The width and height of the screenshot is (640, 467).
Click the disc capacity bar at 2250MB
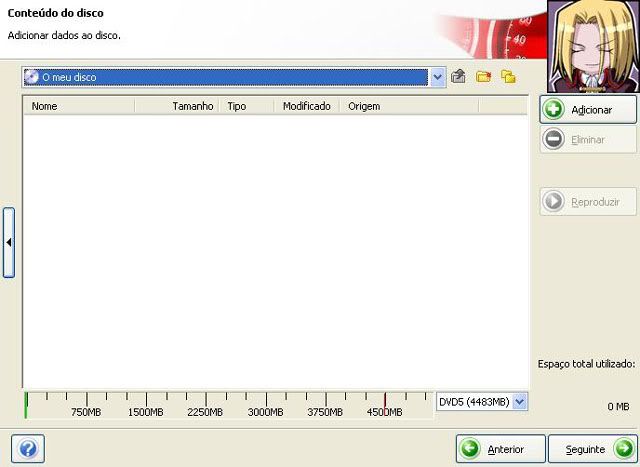[x=205, y=402]
